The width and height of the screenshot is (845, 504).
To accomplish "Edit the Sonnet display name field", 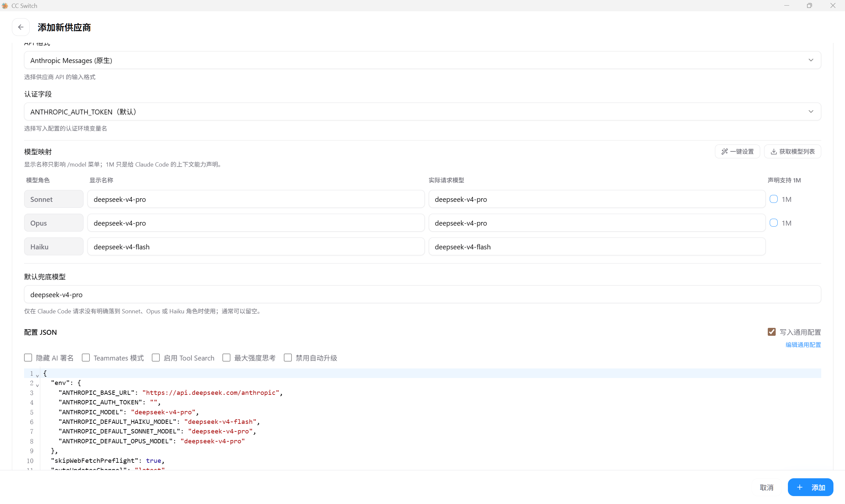I will (256, 199).
